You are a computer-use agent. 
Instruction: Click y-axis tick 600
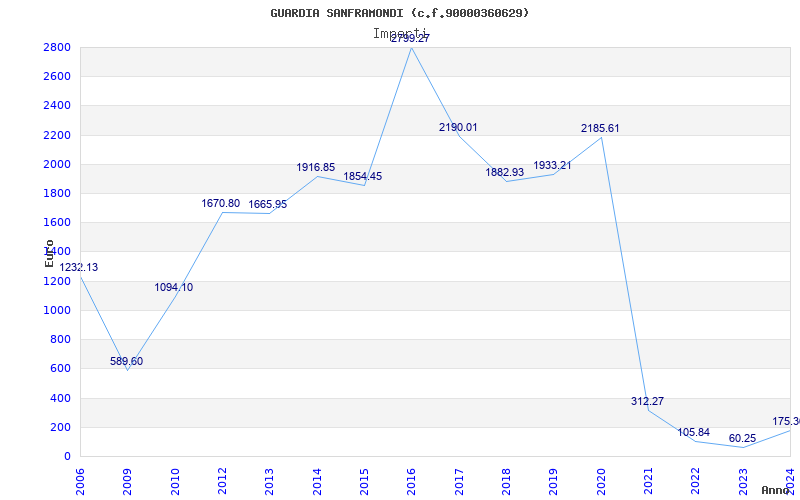pos(61,369)
